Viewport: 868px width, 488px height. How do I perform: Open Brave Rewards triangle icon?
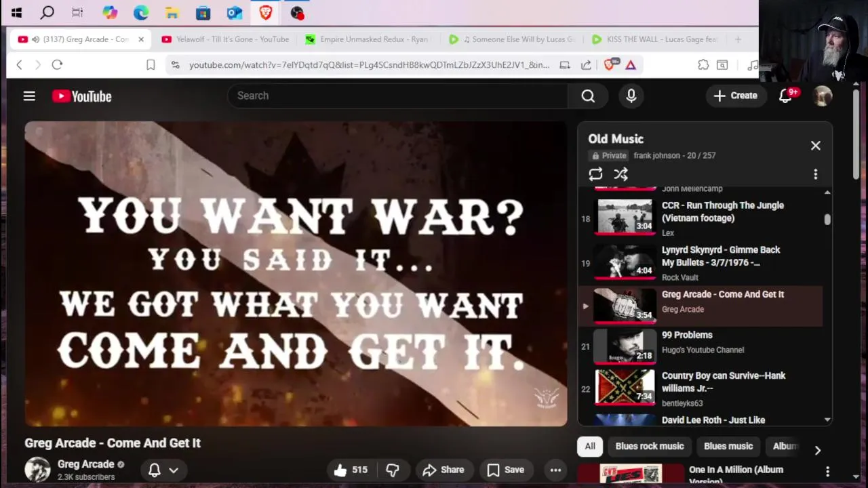coord(631,64)
